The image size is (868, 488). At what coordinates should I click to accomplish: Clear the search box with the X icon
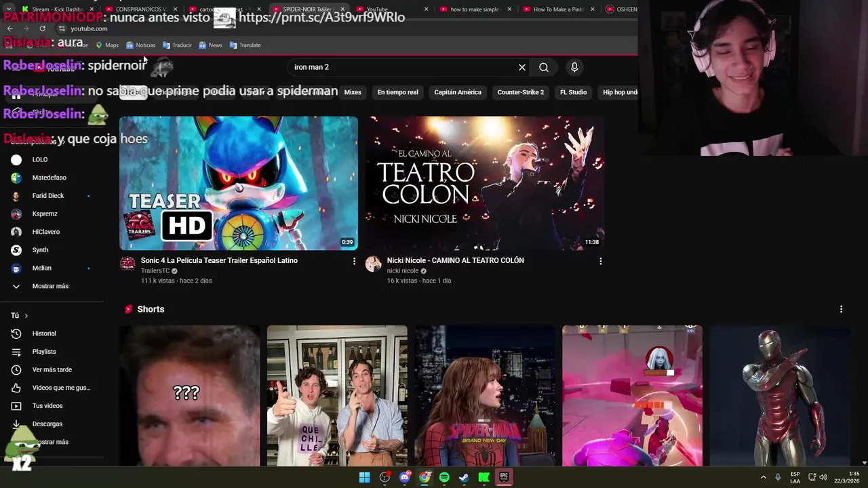click(522, 67)
